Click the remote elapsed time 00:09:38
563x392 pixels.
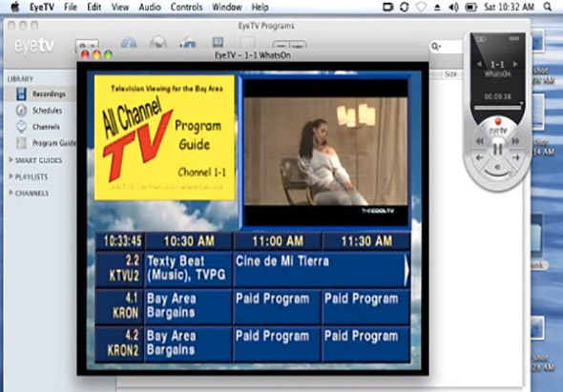click(497, 96)
